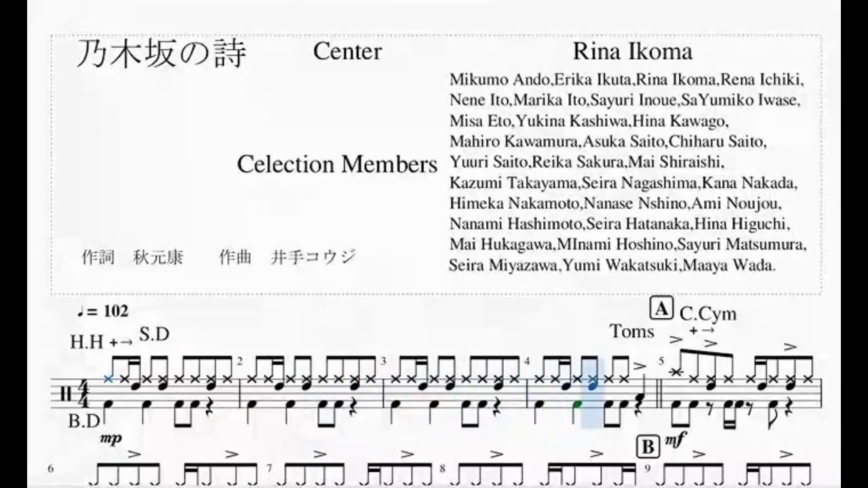Select the tempo marking quarter equals 102
This screenshot has width=868, height=488.
[x=103, y=311]
